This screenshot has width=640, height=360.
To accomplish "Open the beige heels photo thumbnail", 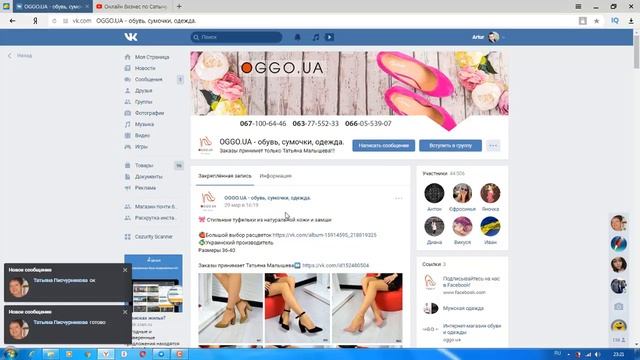I will pyautogui.click(x=367, y=308).
